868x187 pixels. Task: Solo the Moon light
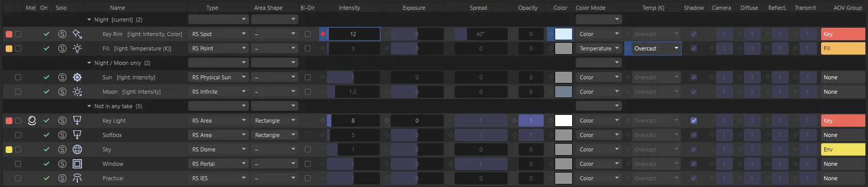(x=62, y=92)
